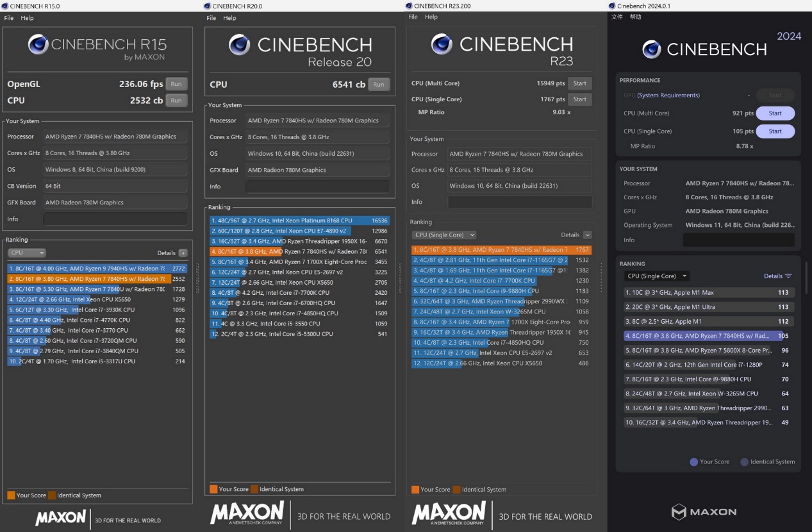Viewport: 812px width, 532px height.
Task: Expand the Details dropdown in R23 ranking
Action: pos(587,235)
